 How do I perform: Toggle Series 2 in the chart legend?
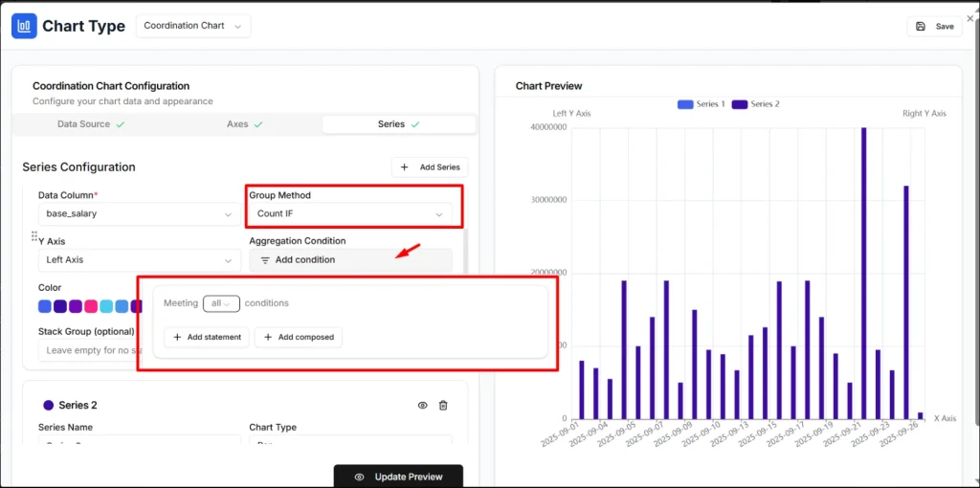pos(756,104)
